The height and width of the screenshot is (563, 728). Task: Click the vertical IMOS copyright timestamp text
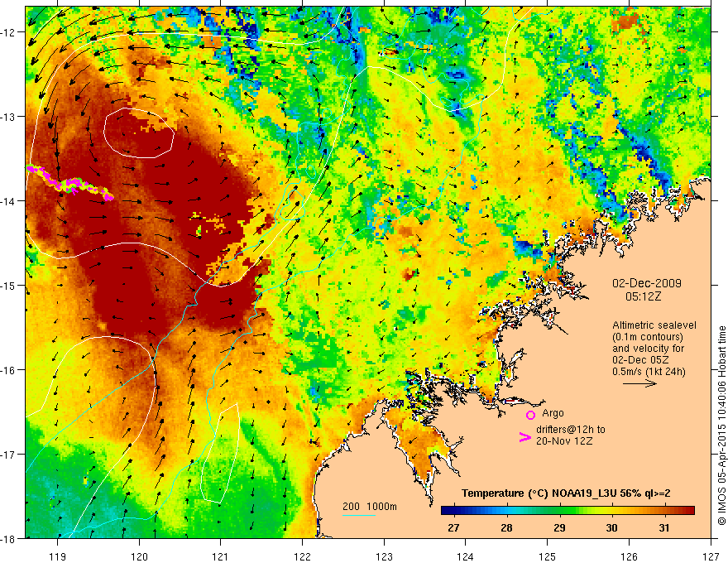coord(721,426)
